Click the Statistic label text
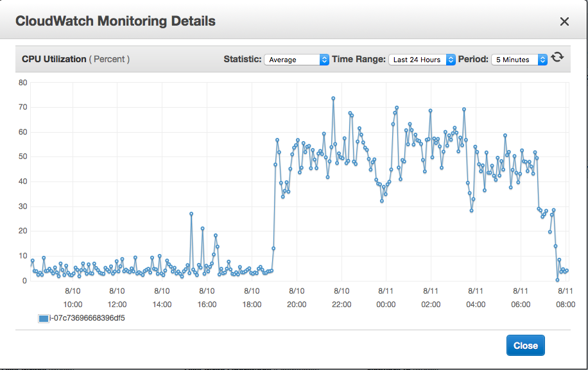 (242, 59)
